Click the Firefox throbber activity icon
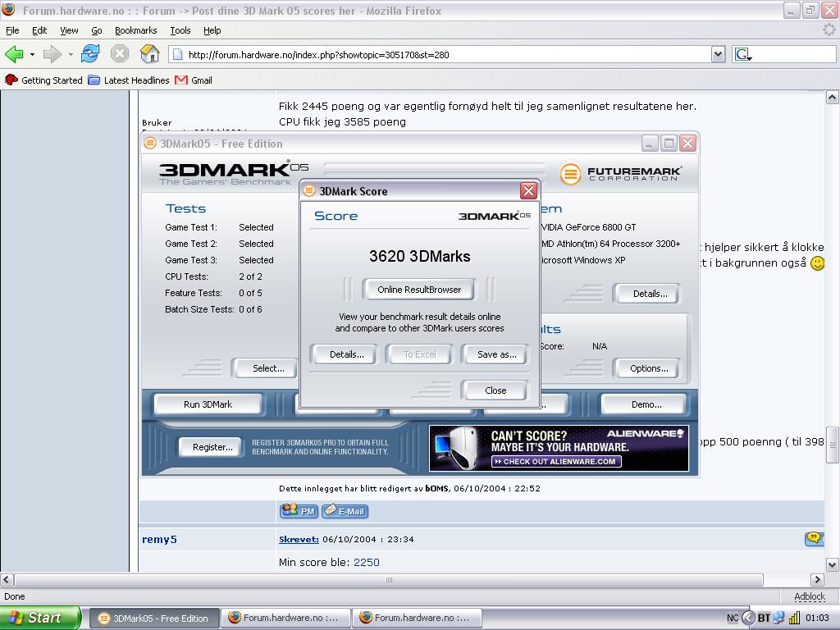The image size is (840, 630). coord(829,30)
